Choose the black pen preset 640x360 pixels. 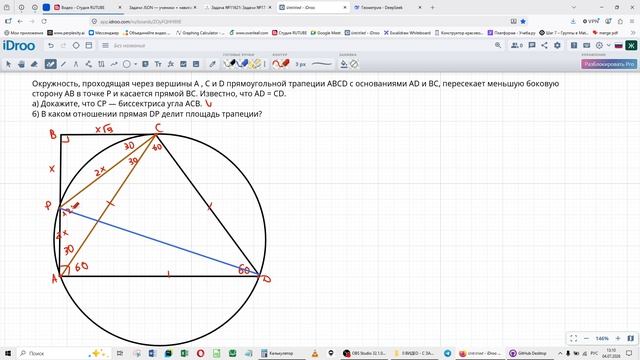pyautogui.click(x=230, y=64)
